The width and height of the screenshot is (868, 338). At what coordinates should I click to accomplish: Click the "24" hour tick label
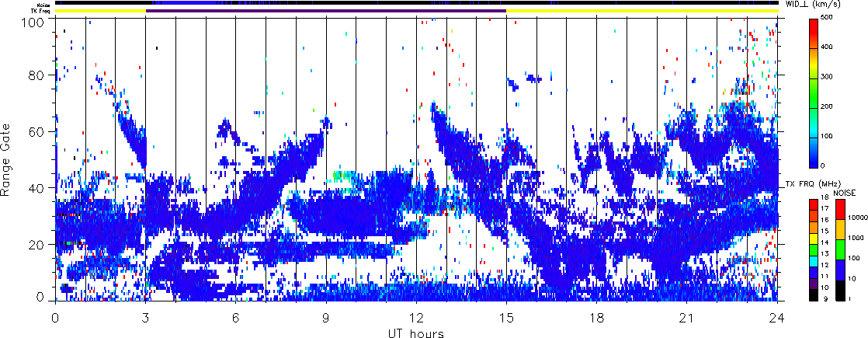point(777,319)
